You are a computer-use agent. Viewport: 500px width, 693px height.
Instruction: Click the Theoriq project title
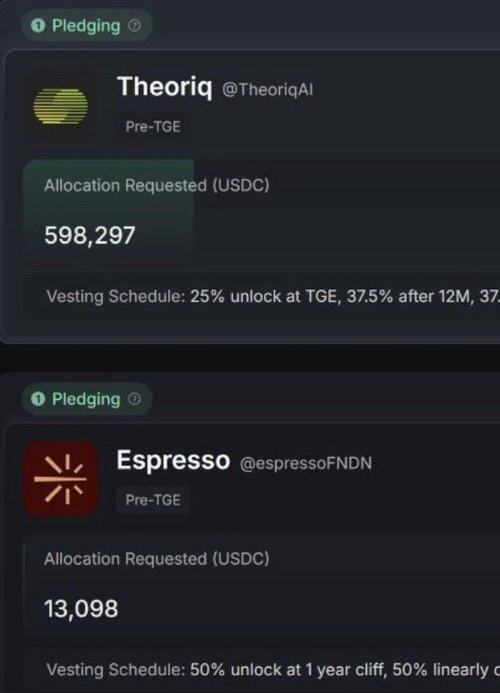pos(164,87)
